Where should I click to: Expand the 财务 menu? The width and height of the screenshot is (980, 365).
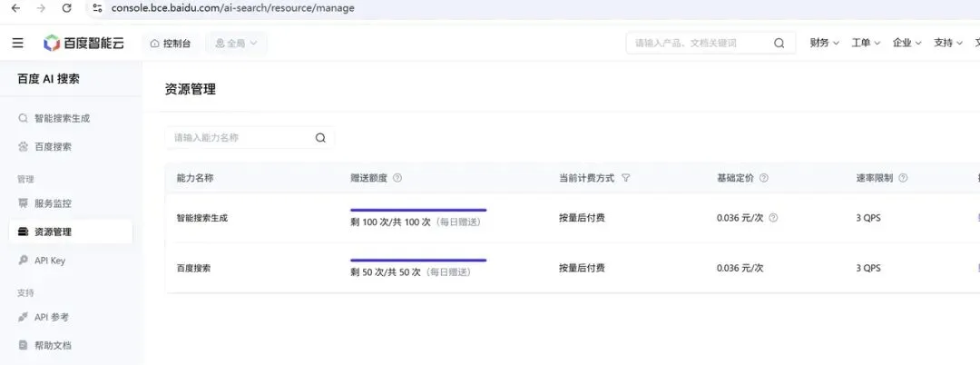click(824, 43)
